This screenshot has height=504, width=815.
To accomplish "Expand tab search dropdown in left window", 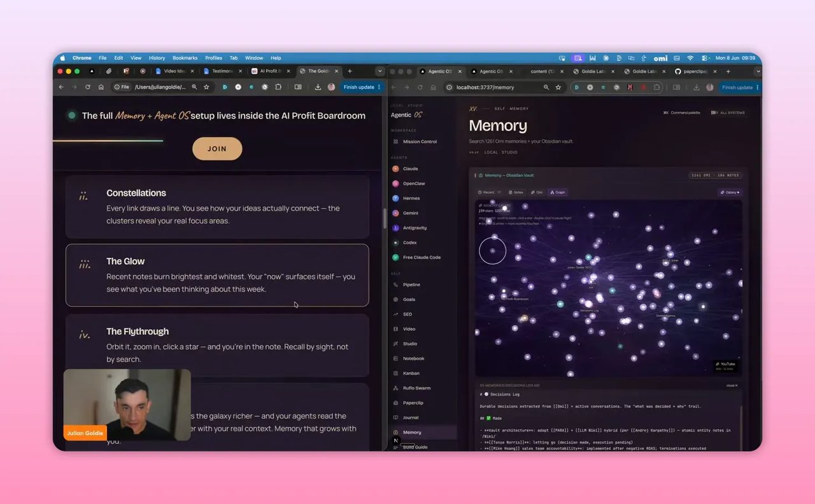I will (380, 71).
